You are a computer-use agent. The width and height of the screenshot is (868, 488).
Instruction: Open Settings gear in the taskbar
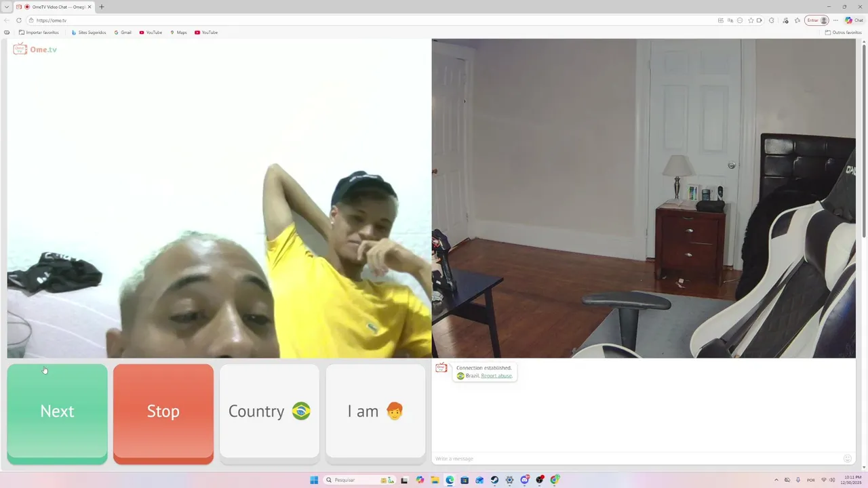pos(509,480)
